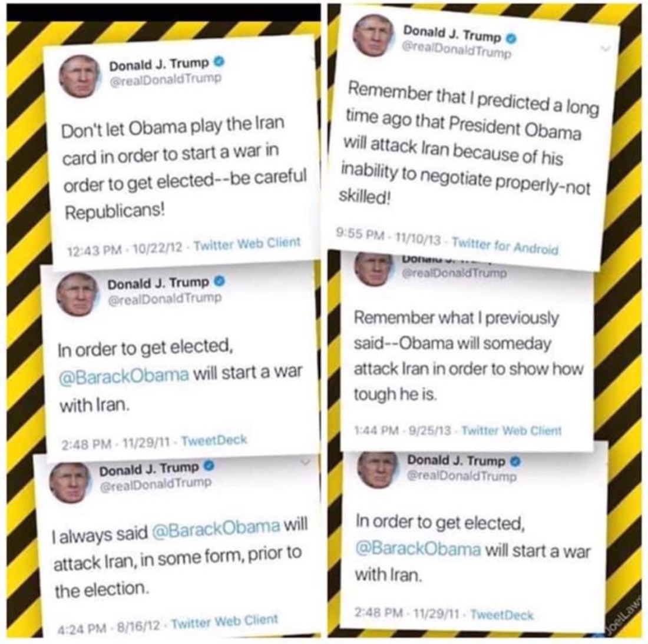Click the verified badge on the 8/16/12 tweet

210,466
